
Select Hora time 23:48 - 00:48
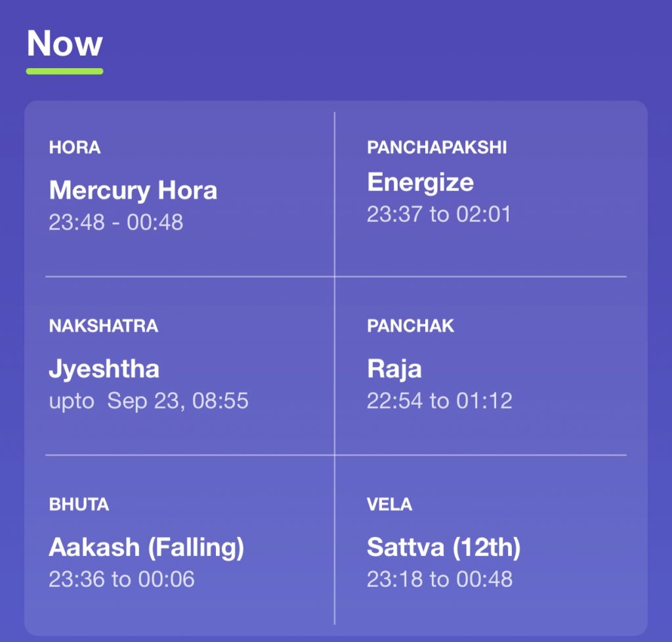115,222
